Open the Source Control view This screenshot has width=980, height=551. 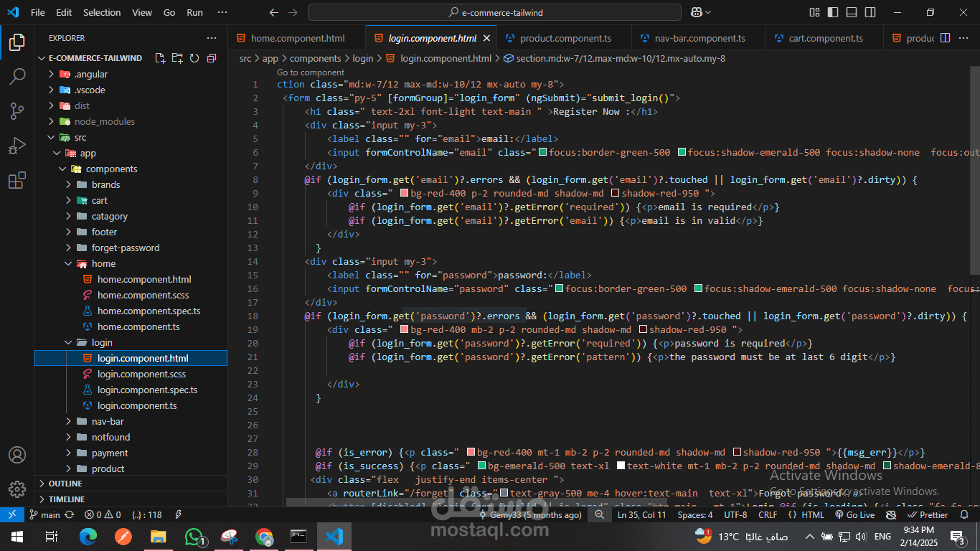pyautogui.click(x=17, y=110)
